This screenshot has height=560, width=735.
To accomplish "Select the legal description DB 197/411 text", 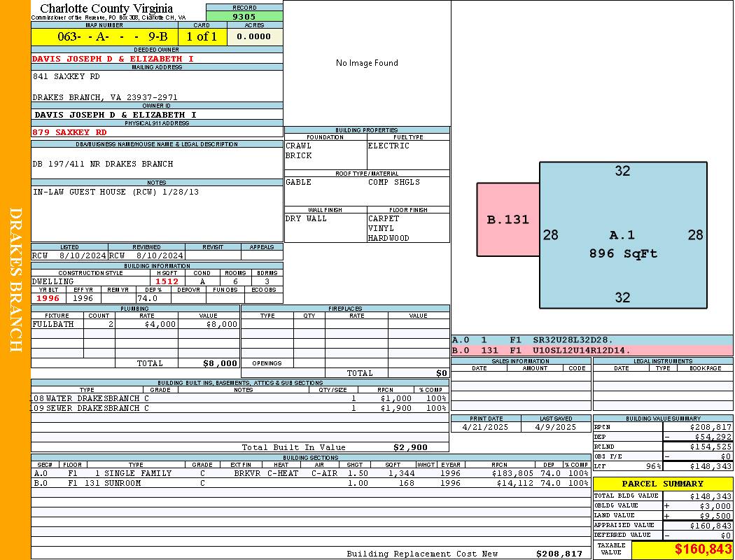I will [103, 164].
